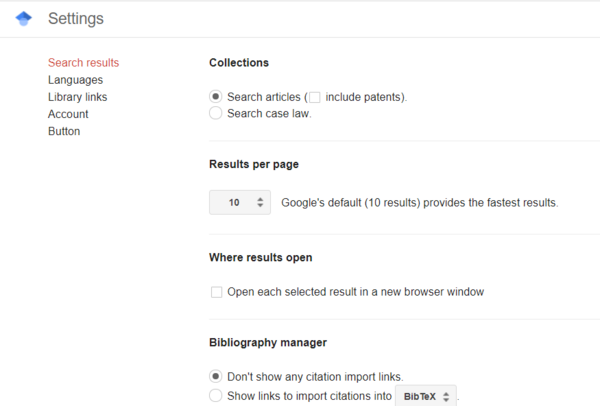Open the Account settings section
The image size is (600, 406).
pyautogui.click(x=68, y=114)
